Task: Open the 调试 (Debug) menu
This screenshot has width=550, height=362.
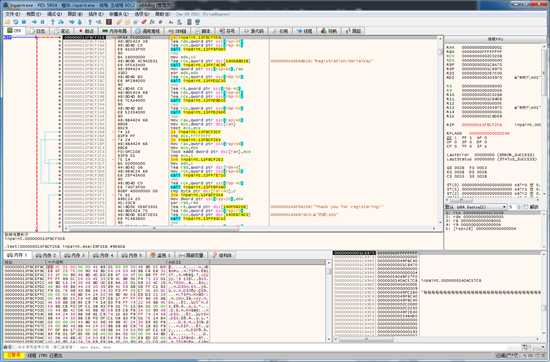Action: pos(54,14)
